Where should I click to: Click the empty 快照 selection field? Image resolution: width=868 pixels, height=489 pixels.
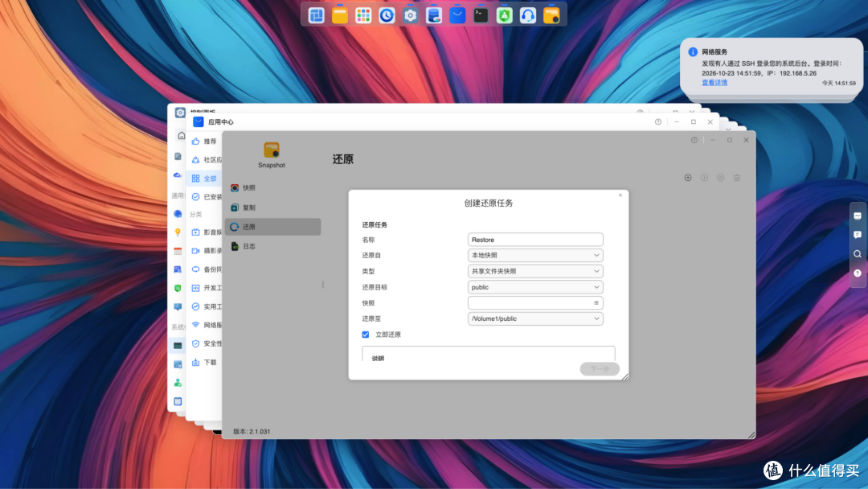point(535,303)
